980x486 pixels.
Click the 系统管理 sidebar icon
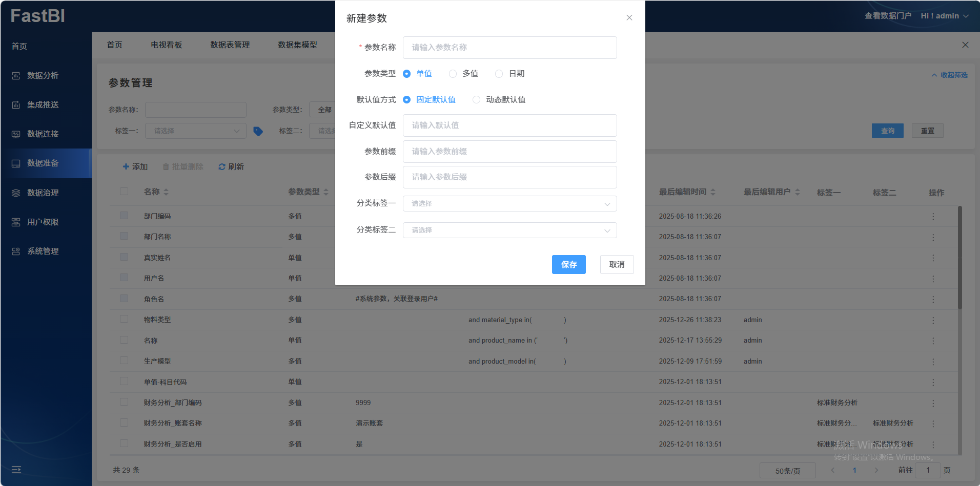pos(16,251)
